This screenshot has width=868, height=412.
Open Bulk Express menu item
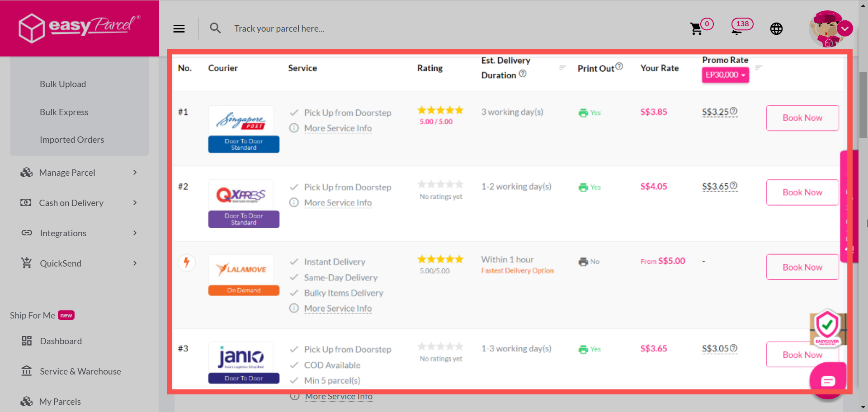[64, 112]
